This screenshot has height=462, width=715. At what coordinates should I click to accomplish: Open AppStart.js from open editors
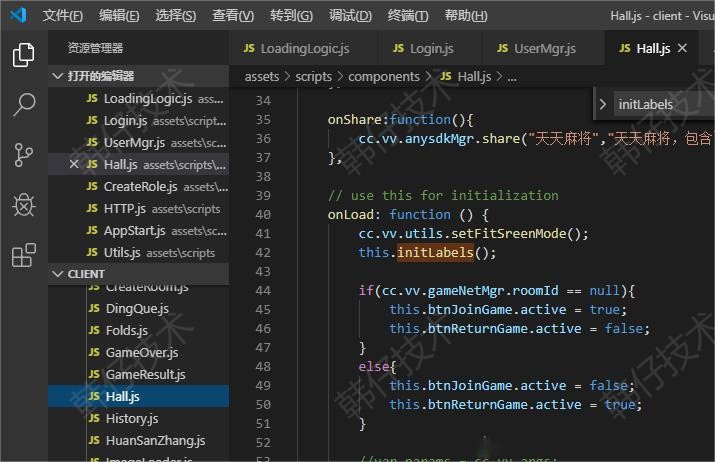(x=138, y=231)
